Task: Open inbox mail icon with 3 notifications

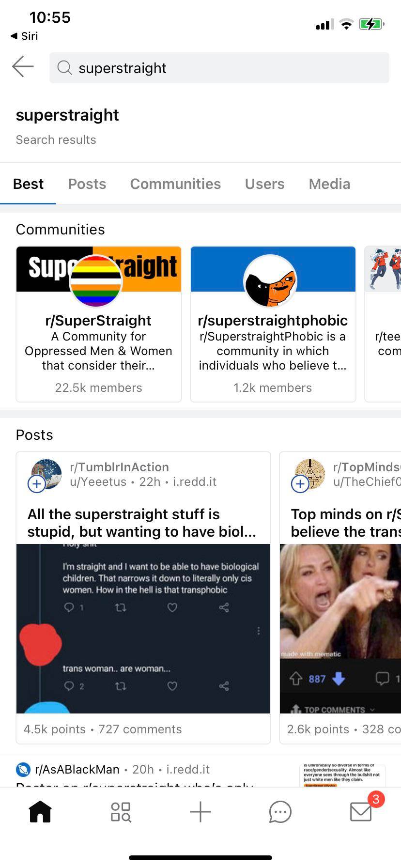Action: (362, 810)
